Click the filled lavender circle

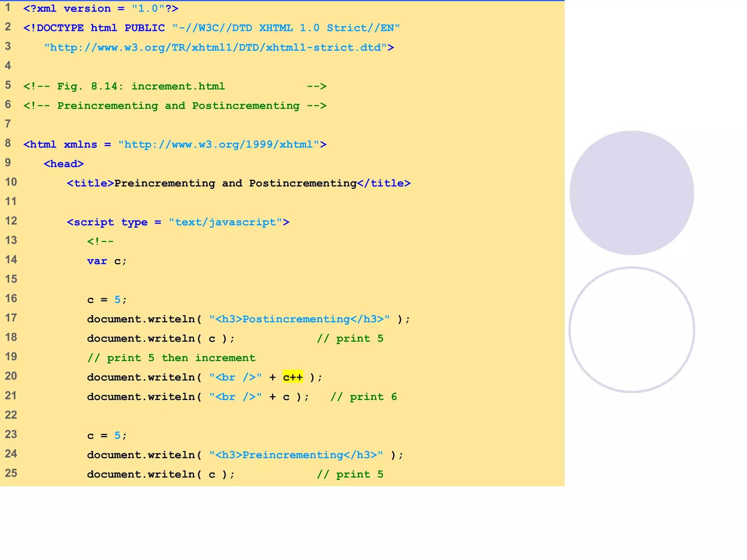coord(631,193)
